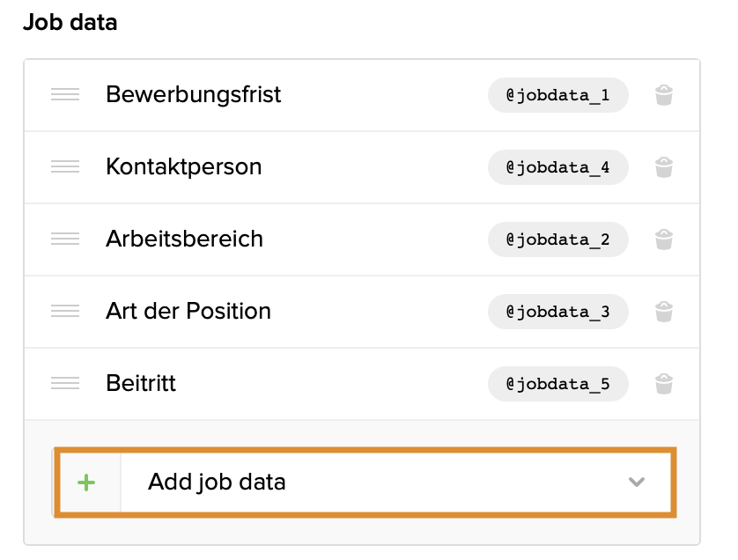This screenshot has height=560, width=738.
Task: Open the Add job data dropdown
Action: tap(379, 483)
